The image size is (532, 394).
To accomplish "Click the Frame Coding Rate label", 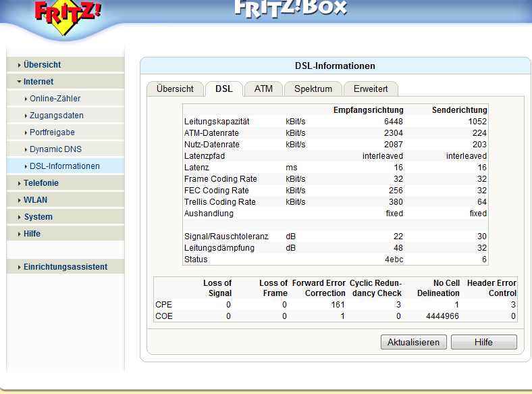I will [221, 179].
